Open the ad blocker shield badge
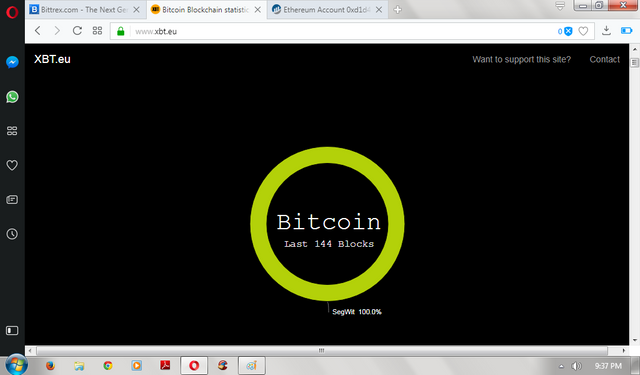Viewport: 640px width, 375px height. tap(565, 31)
